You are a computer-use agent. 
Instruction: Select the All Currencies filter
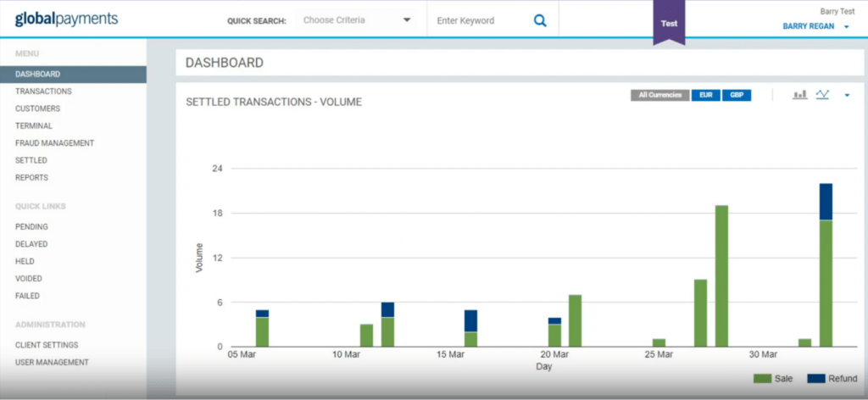(x=659, y=95)
